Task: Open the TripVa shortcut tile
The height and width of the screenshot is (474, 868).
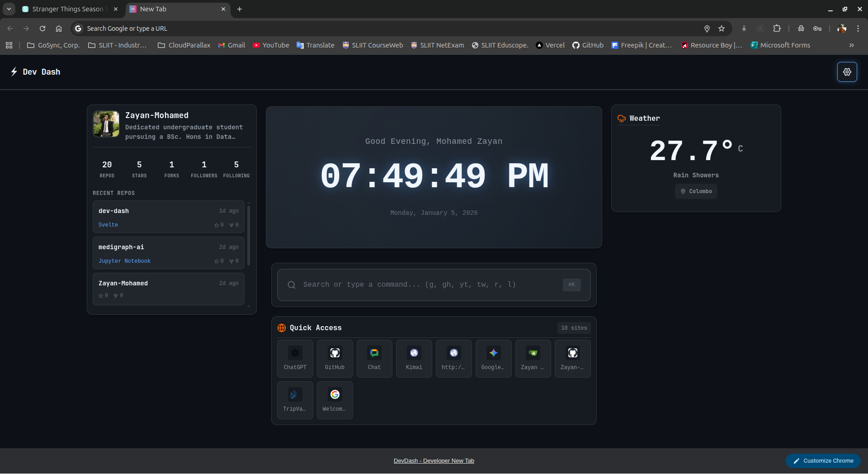Action: pyautogui.click(x=294, y=400)
